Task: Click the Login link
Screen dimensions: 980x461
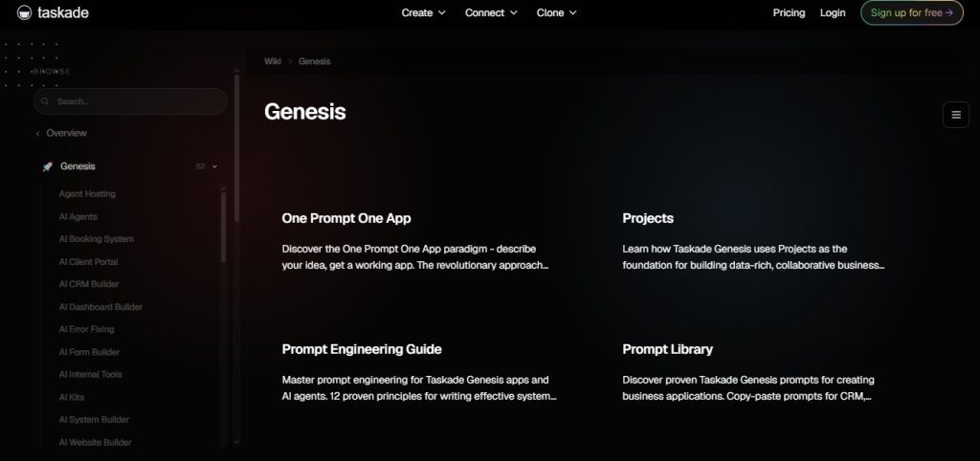Action: pos(833,12)
